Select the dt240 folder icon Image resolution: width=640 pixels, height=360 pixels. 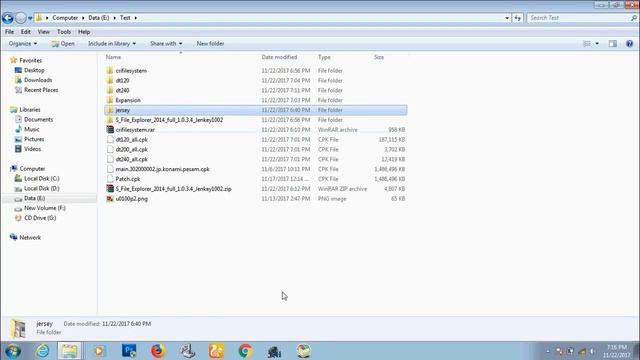110,90
